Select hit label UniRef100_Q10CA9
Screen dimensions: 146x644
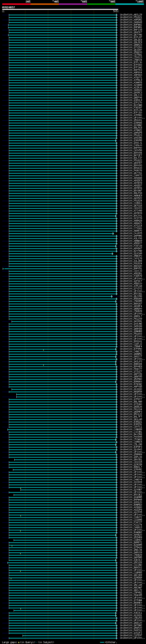pos(131,254)
